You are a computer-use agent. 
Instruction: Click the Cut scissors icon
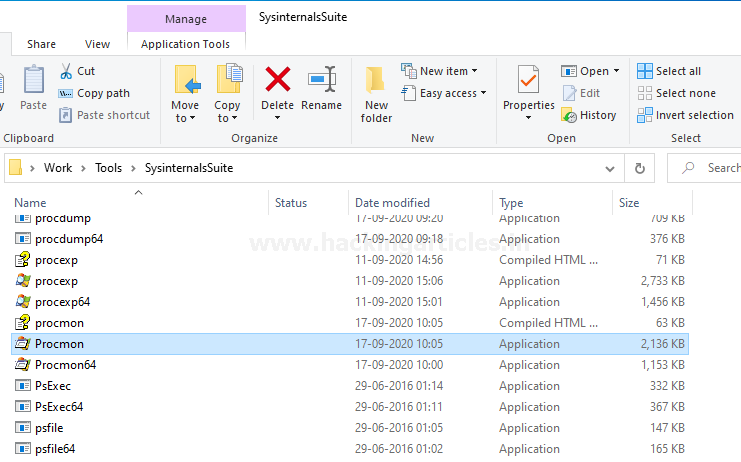click(66, 71)
